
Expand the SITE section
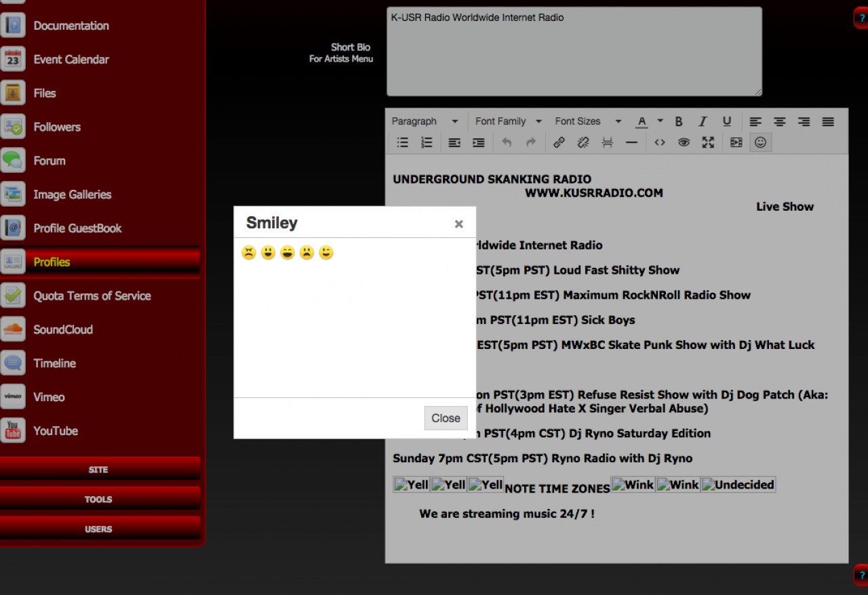coord(99,470)
